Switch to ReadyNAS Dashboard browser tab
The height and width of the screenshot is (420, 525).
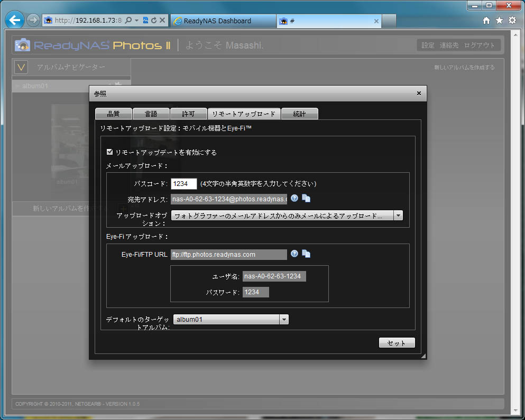point(222,21)
